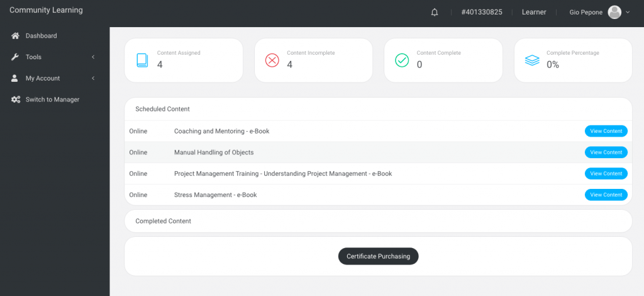Image resolution: width=644 pixels, height=296 pixels.
Task: Click the Community Learning title
Action: (46, 11)
